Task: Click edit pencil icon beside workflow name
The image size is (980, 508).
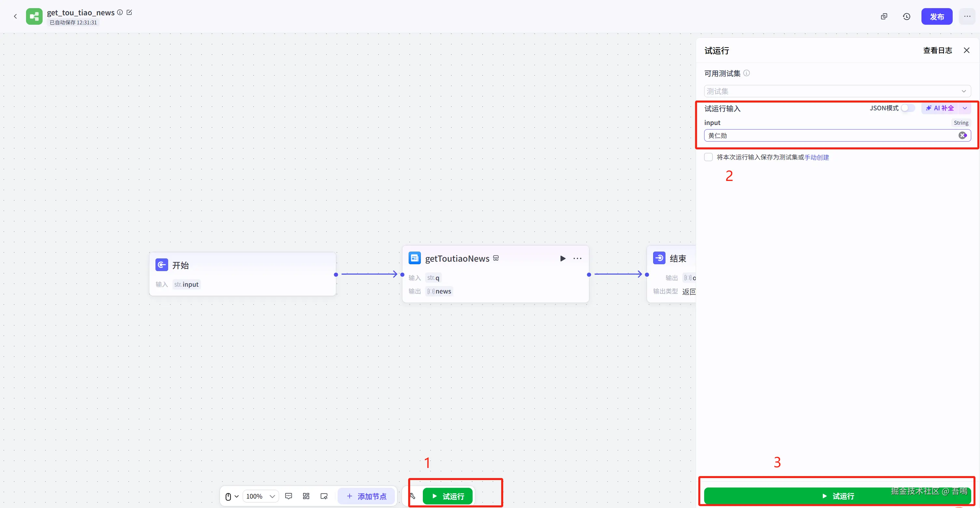Action: coord(129,13)
